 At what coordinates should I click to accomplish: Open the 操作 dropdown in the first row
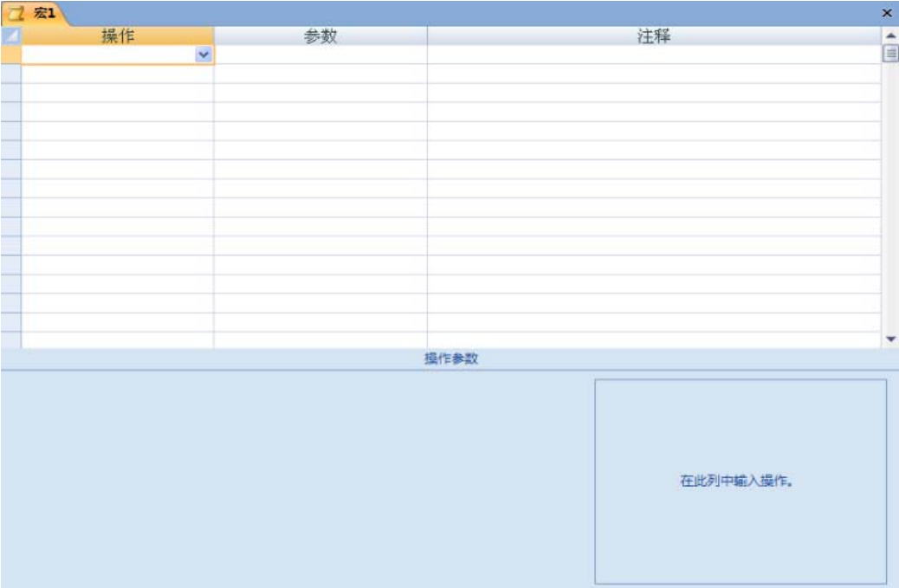204,55
